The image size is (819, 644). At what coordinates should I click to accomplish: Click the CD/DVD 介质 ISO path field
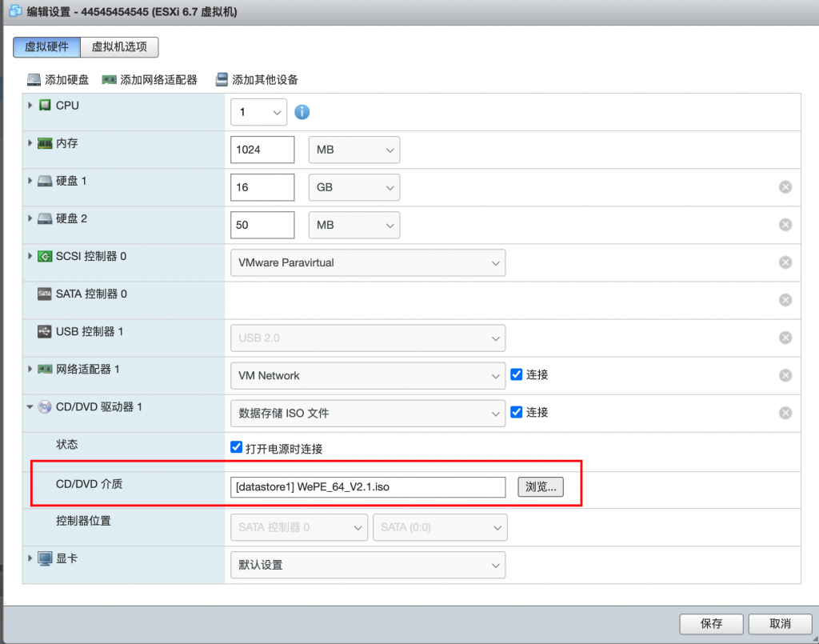(x=368, y=486)
